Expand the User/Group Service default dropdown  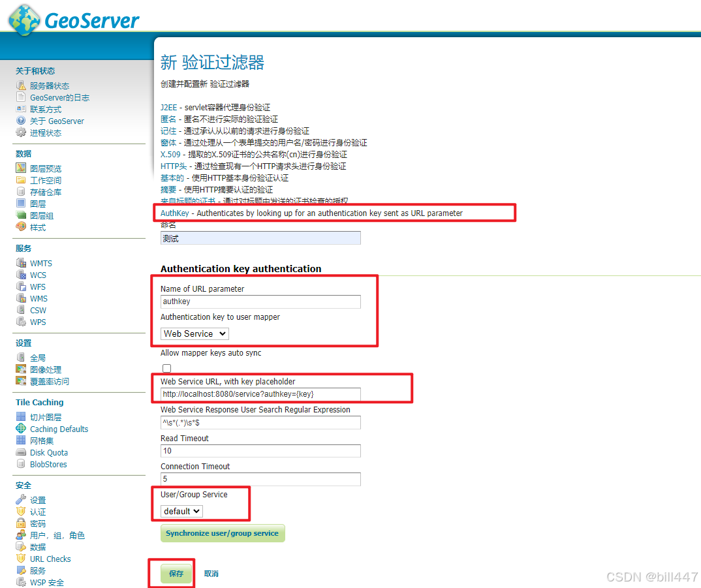tap(181, 511)
